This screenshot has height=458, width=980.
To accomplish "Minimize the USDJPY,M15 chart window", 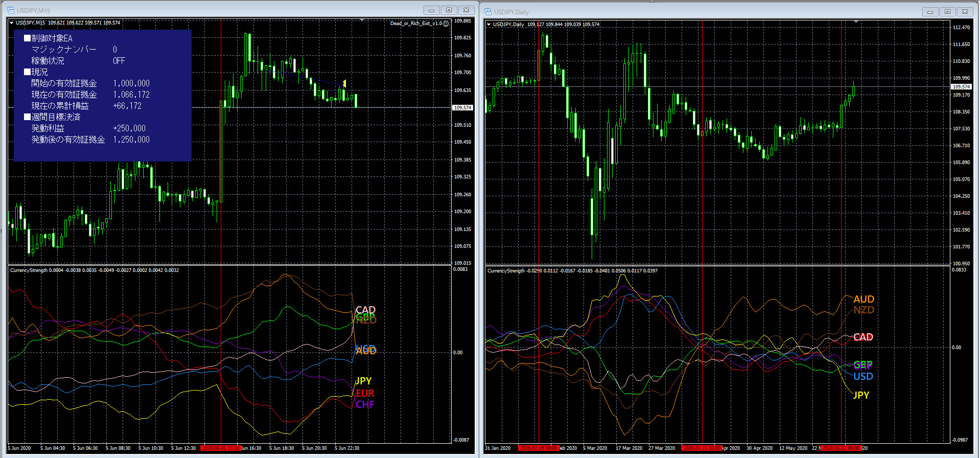I will [x=432, y=10].
